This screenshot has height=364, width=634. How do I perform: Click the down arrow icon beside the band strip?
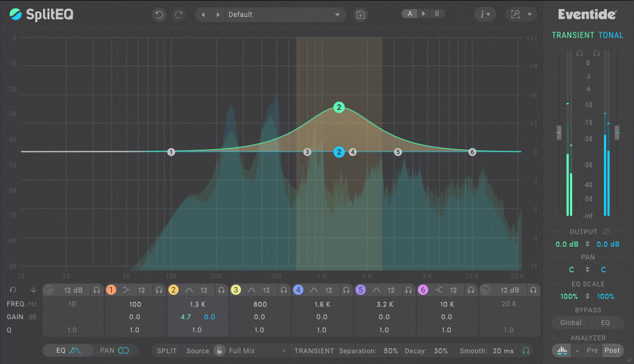(33, 290)
